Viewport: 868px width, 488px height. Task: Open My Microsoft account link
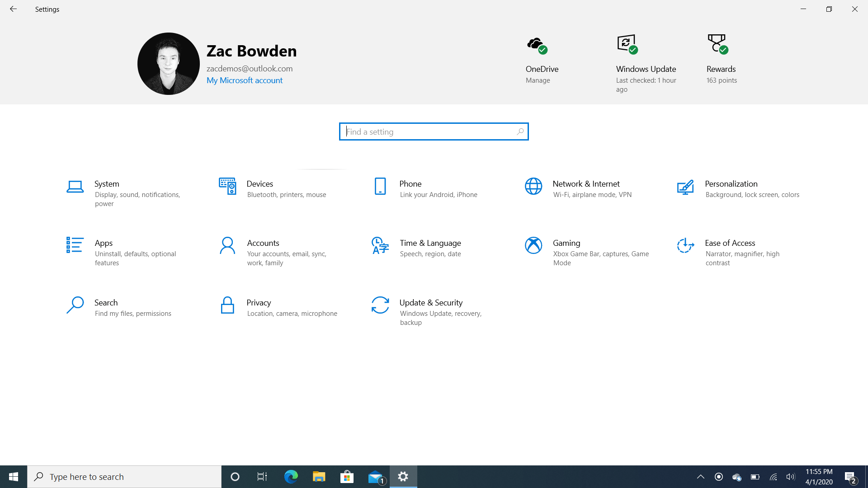[x=245, y=80]
